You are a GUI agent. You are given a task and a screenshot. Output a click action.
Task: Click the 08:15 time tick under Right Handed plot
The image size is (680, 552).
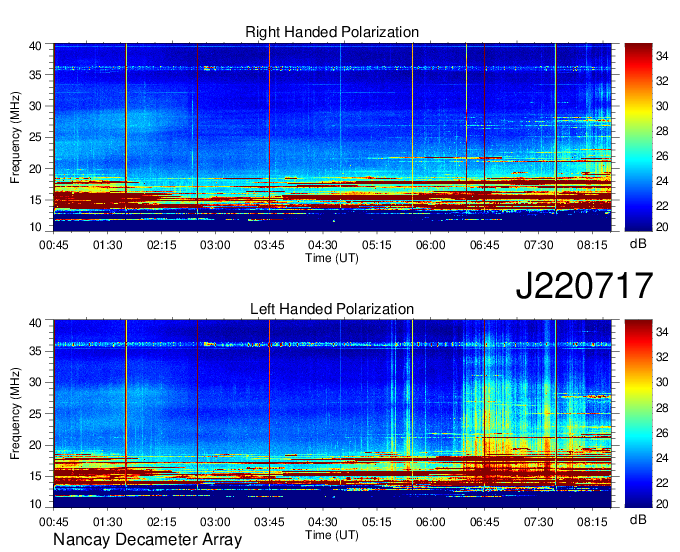(592, 245)
